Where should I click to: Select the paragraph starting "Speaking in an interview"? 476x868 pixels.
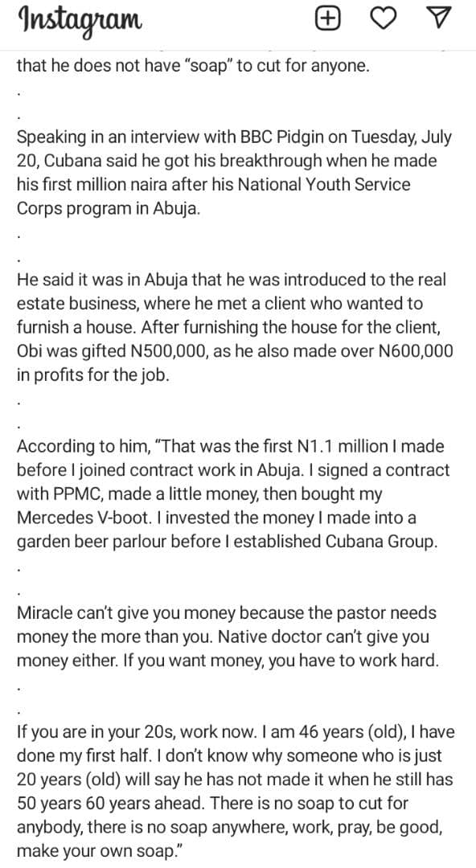pyautogui.click(x=235, y=173)
